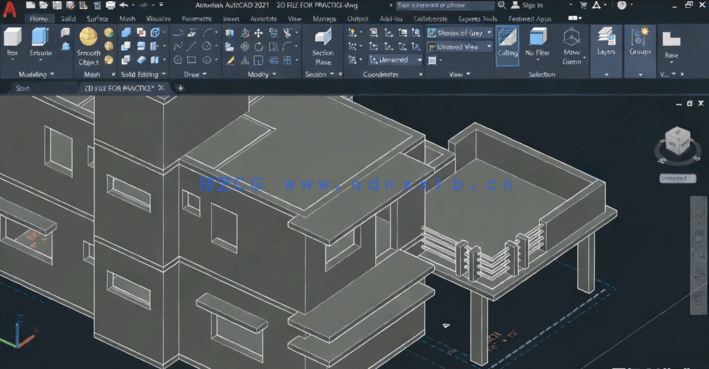
Task: Switch to the Parametric ribbon tab
Action: tap(197, 19)
